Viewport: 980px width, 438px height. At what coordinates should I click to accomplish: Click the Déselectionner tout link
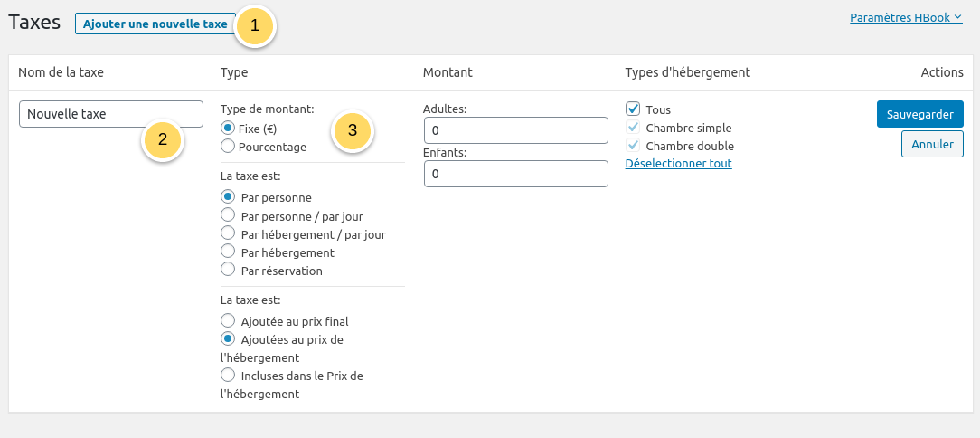pos(678,164)
